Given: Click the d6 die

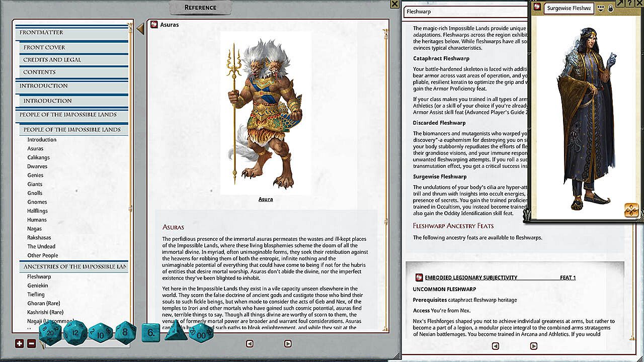Looking at the screenshot, I should point(150,333).
